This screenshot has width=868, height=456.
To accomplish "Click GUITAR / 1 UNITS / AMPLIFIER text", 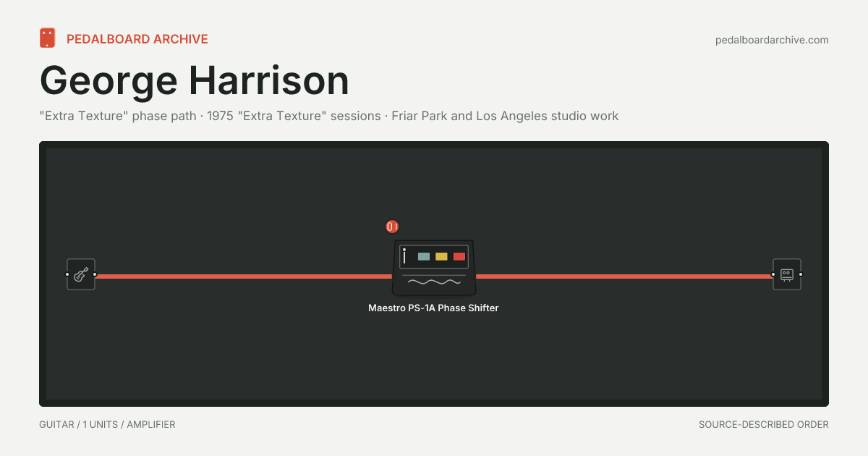I will click(107, 425).
